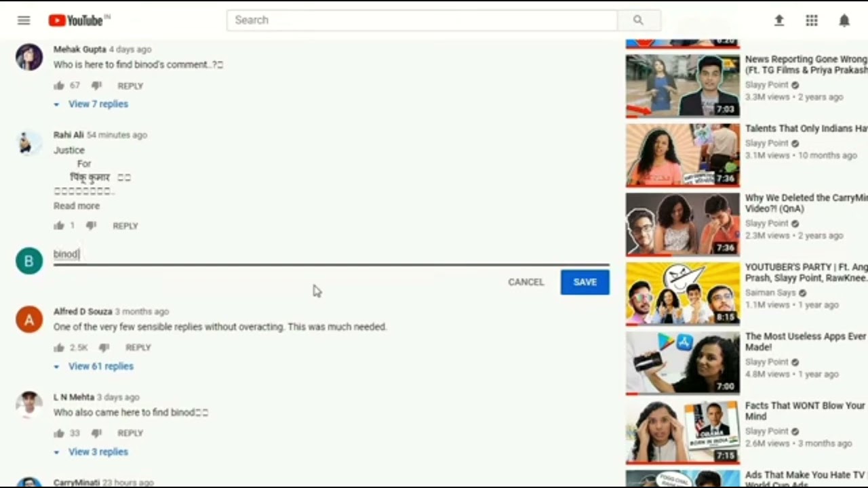Open News Reporting Gone Wrong thumbnail
Screen dimensions: 868x488
coord(683,86)
